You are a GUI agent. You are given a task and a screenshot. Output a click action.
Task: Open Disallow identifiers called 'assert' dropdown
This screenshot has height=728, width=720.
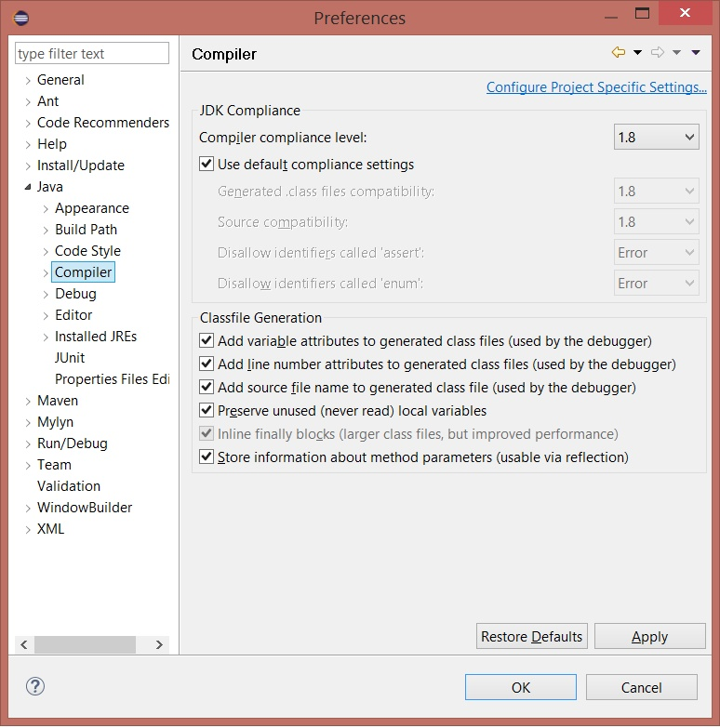tap(657, 252)
